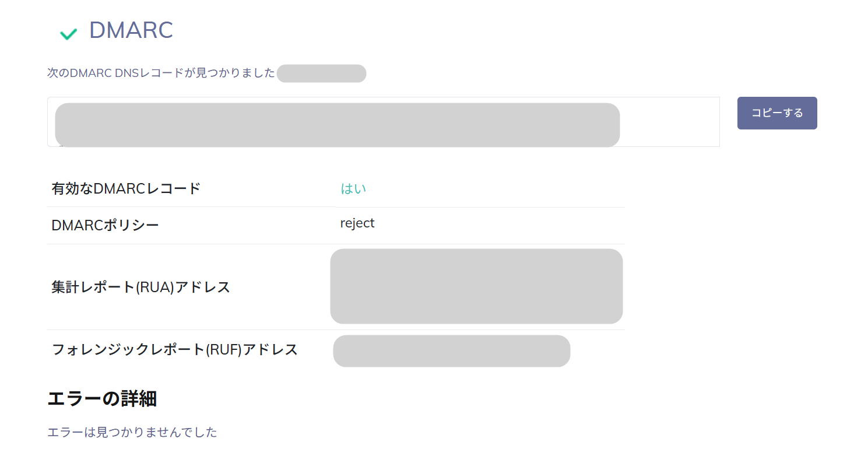Screen dimensions: 868x456
Task: Click the エラーは見つかりませんでした message
Action: coord(132,432)
